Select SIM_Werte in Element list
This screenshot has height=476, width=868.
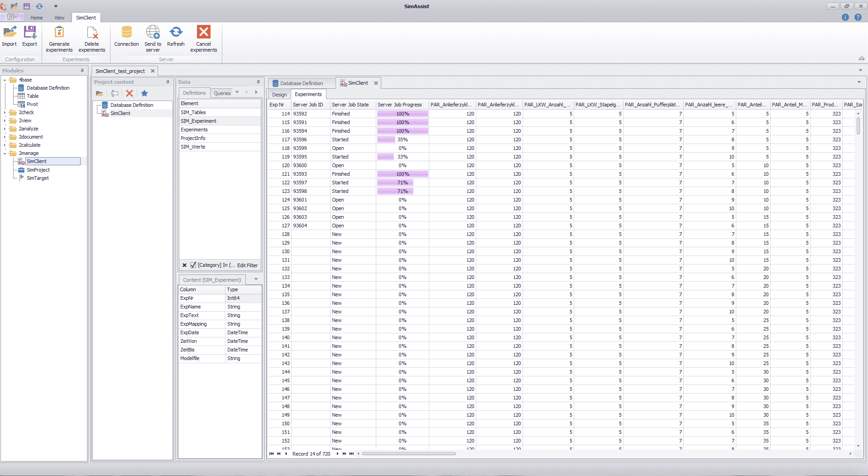(220, 147)
